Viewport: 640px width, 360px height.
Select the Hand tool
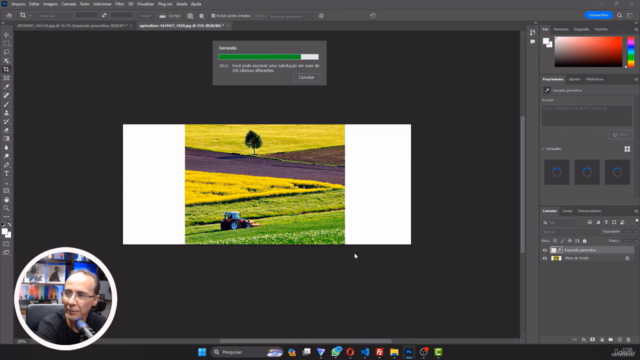(x=6, y=200)
